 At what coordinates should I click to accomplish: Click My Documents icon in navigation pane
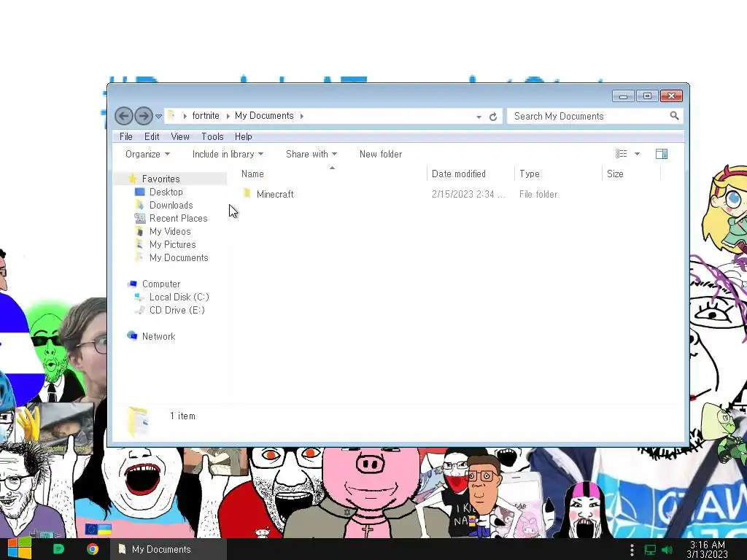pyautogui.click(x=139, y=257)
